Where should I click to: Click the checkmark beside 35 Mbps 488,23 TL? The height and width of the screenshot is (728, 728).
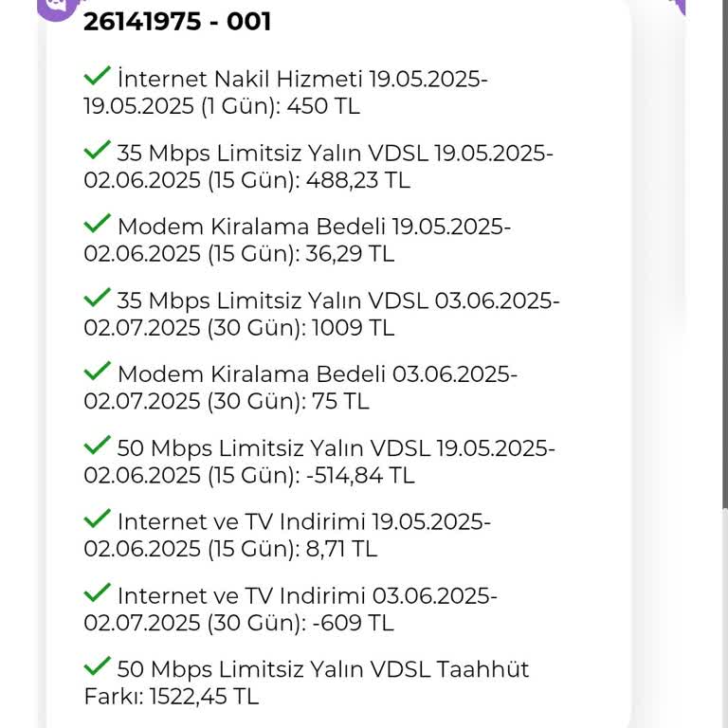(97, 149)
